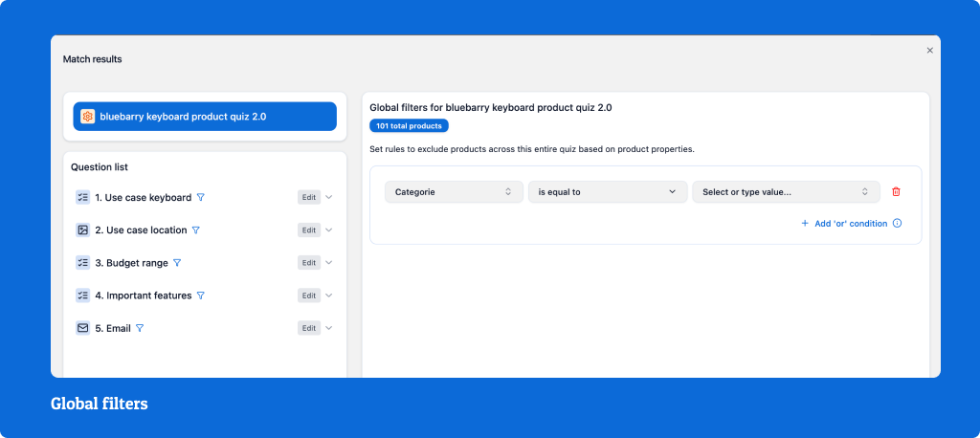Expand the Budget range question chevron
Screen dimensions: 980x438
(329, 263)
